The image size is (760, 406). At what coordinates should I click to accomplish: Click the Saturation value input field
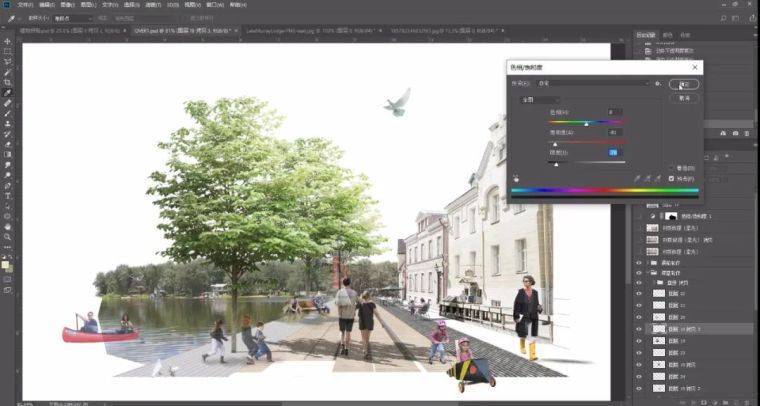coord(615,132)
